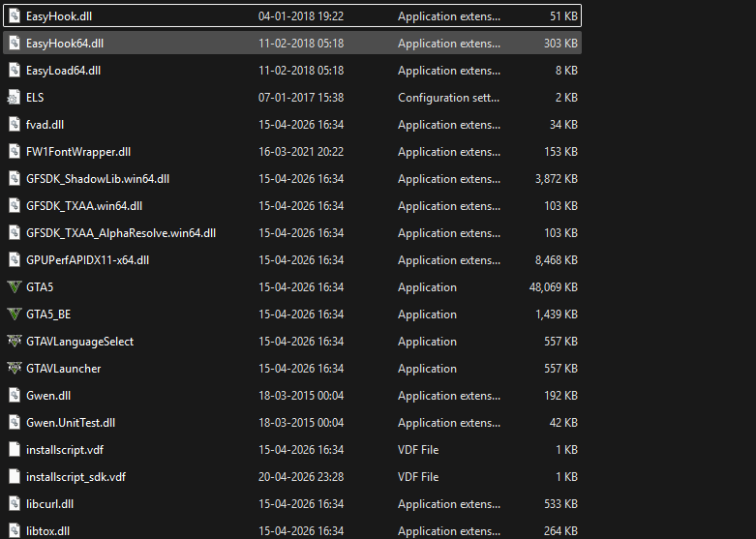756x539 pixels.
Task: Select the EasyHook.dll file name
Action: coord(60,16)
